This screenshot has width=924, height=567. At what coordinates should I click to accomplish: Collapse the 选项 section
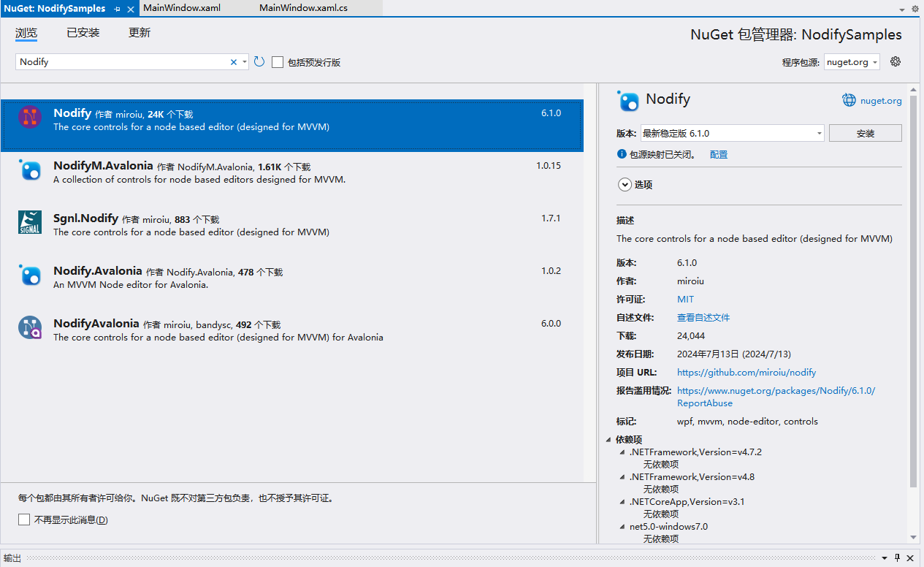pyautogui.click(x=625, y=184)
